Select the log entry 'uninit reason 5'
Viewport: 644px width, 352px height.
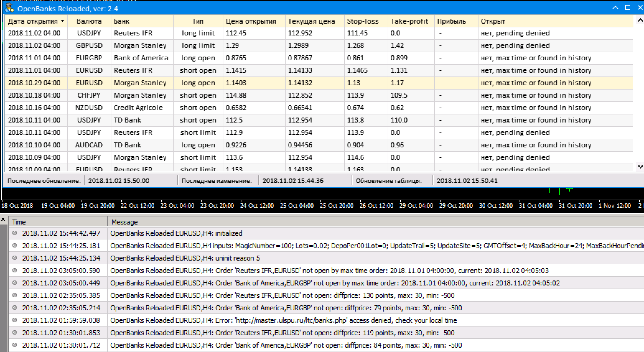326,258
